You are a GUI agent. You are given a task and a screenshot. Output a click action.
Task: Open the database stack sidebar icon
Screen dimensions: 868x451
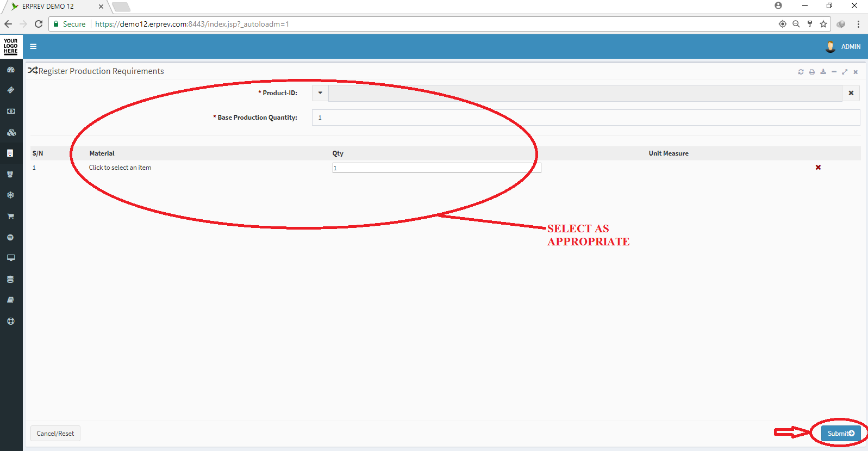click(x=10, y=279)
